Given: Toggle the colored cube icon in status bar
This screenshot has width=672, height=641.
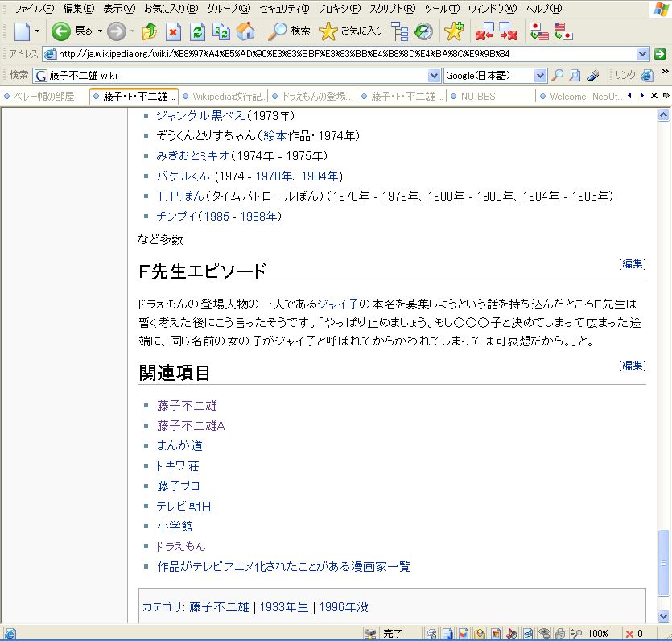Looking at the screenshot, I should (x=464, y=633).
